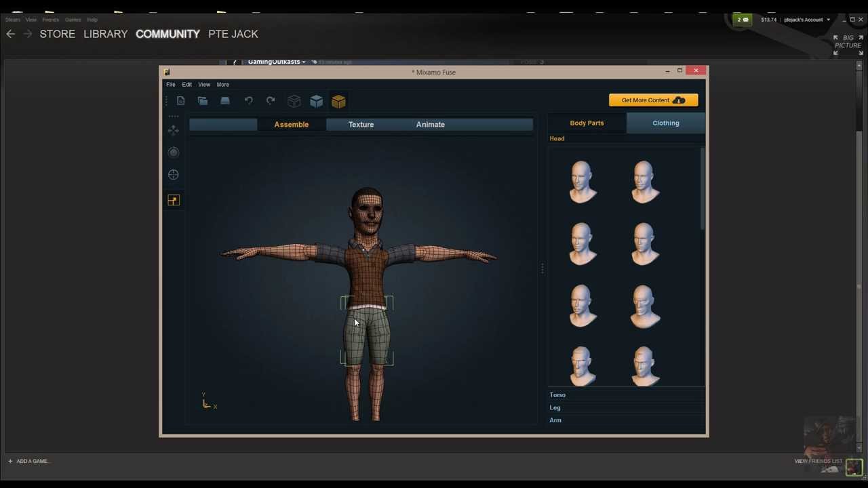Click the open folder icon in Fuse toolbar
Image resolution: width=868 pixels, height=488 pixels.
[203, 101]
